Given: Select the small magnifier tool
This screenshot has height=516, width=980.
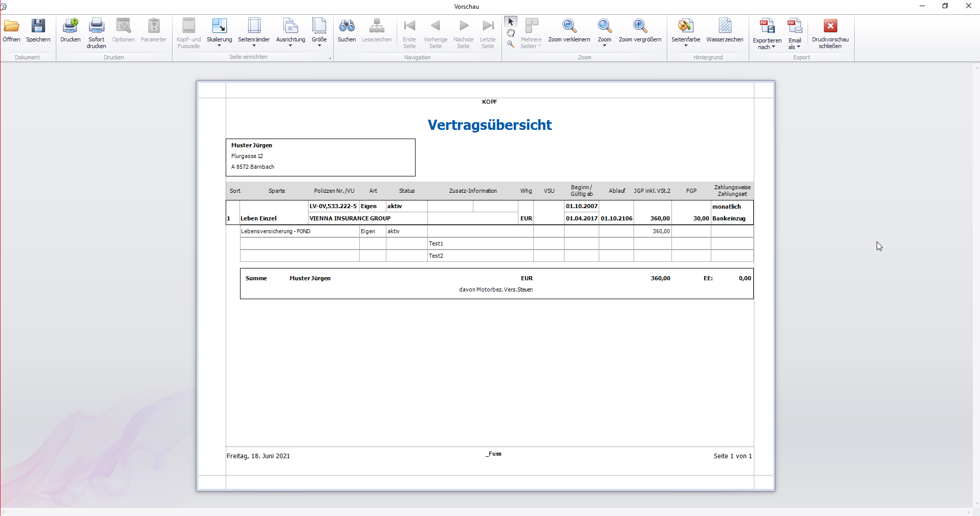Looking at the screenshot, I should pos(511,44).
